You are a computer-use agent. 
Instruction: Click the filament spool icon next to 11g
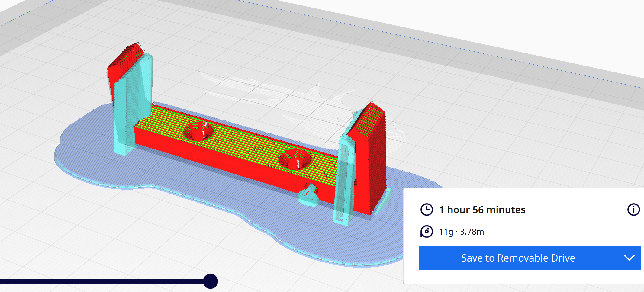(427, 232)
